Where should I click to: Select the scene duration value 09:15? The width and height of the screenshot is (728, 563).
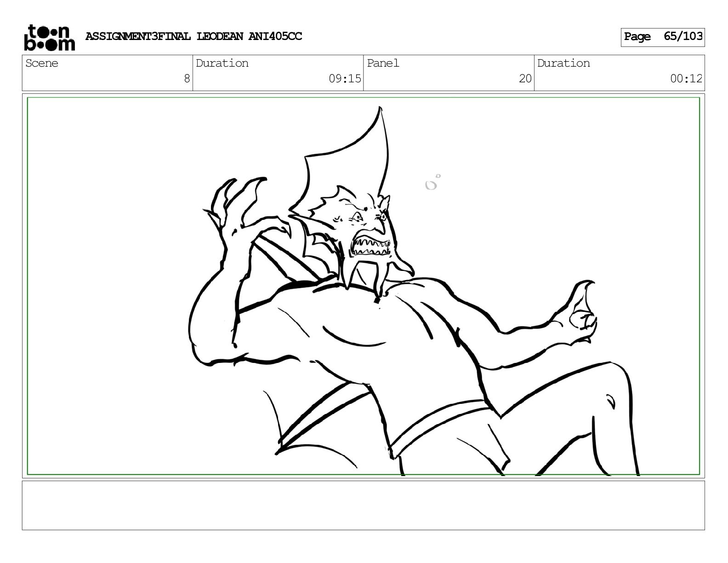click(x=345, y=79)
